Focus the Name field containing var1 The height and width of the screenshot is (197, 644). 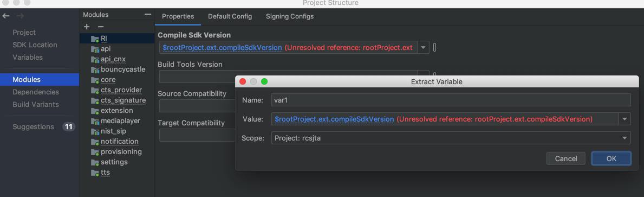[451, 100]
